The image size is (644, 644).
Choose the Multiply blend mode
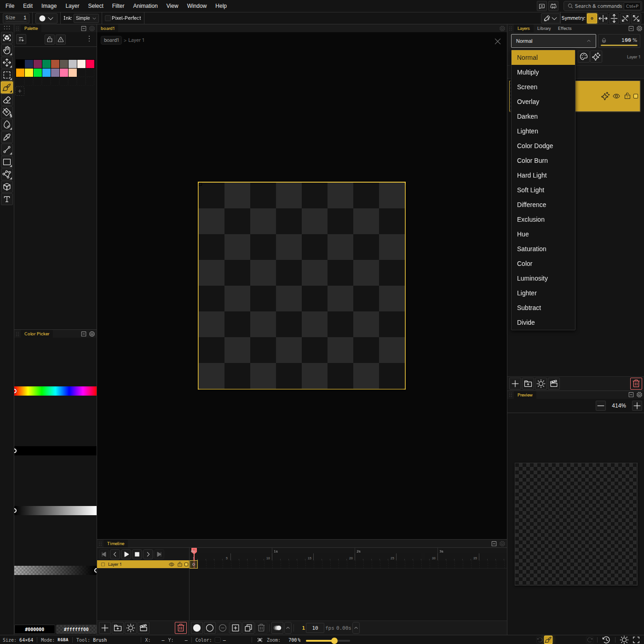coord(543,72)
